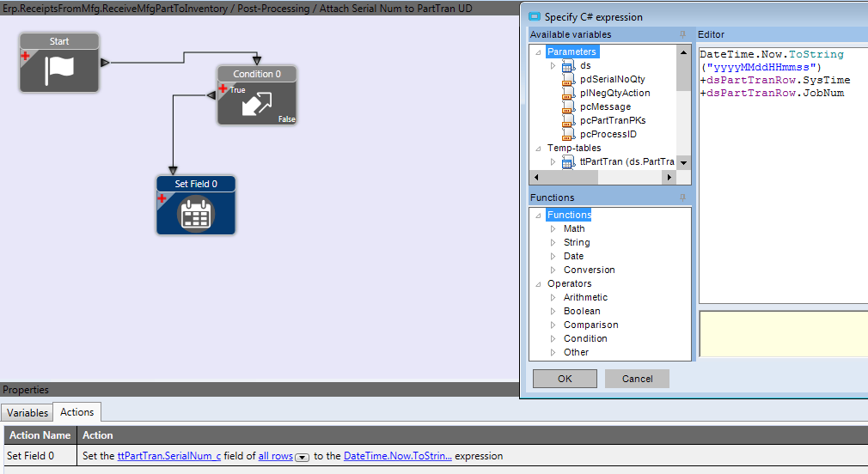This screenshot has height=474, width=868.
Task: Select the Set Field 0 action row
Action: point(436,456)
